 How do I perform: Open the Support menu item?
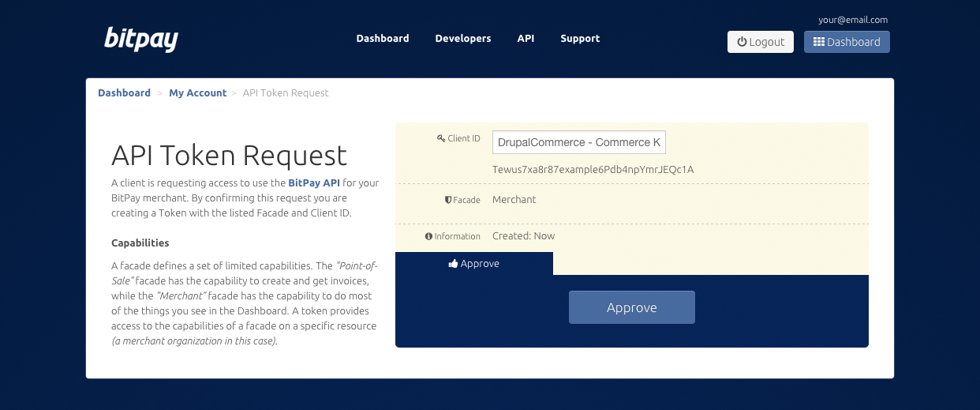click(580, 38)
